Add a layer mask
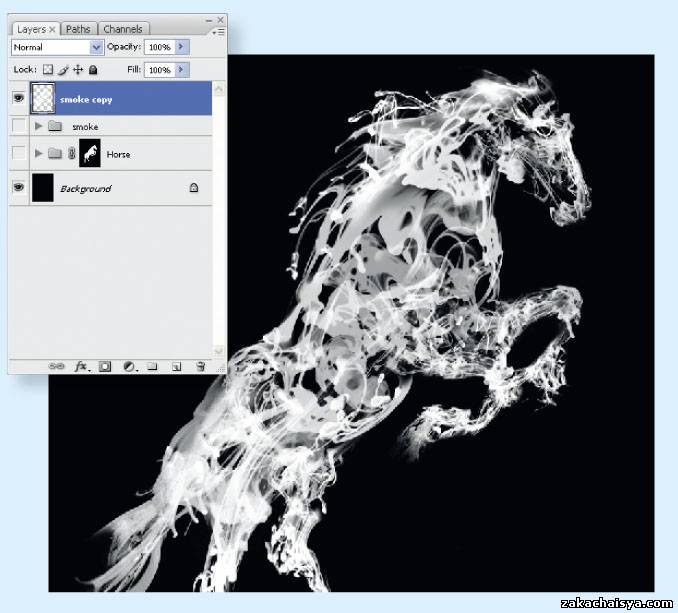This screenshot has height=613, width=678. (x=105, y=367)
